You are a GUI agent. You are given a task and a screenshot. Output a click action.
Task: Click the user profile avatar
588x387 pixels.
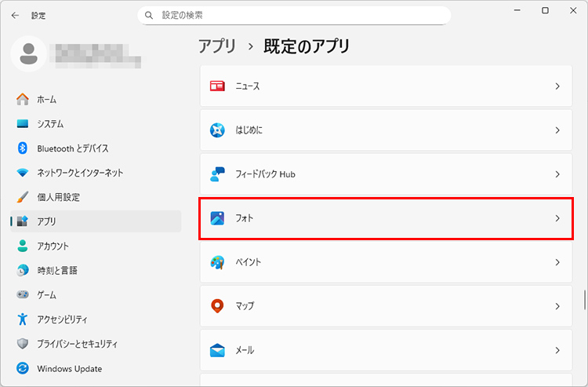click(29, 53)
